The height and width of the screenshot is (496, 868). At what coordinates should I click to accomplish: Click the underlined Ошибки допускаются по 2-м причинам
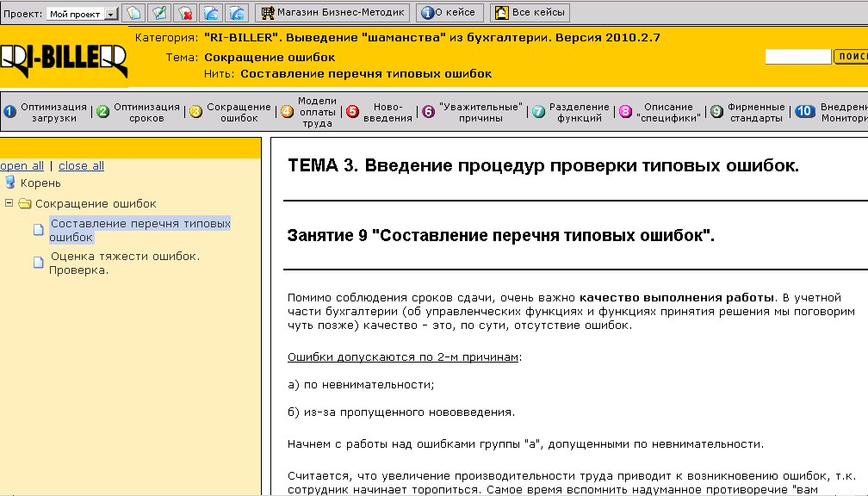click(x=403, y=357)
